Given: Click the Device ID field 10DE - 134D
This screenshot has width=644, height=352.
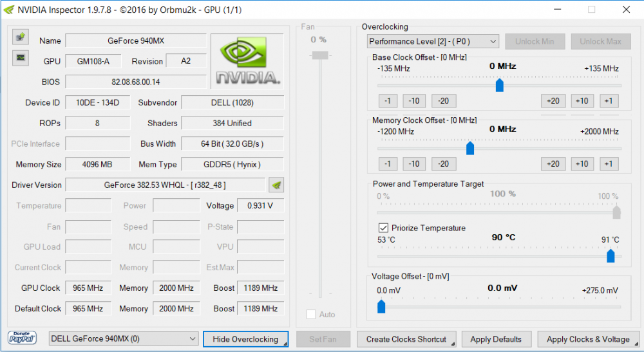Looking at the screenshot, I should tap(98, 102).
